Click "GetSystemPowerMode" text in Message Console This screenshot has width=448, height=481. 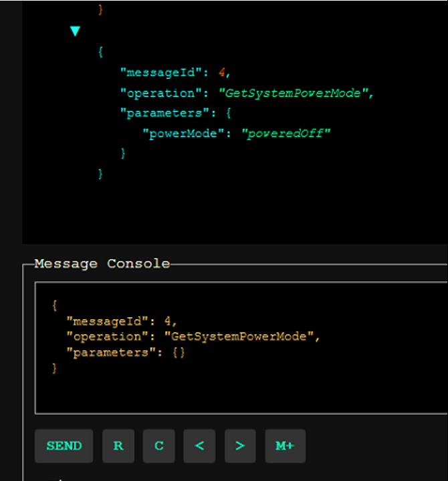(239, 337)
